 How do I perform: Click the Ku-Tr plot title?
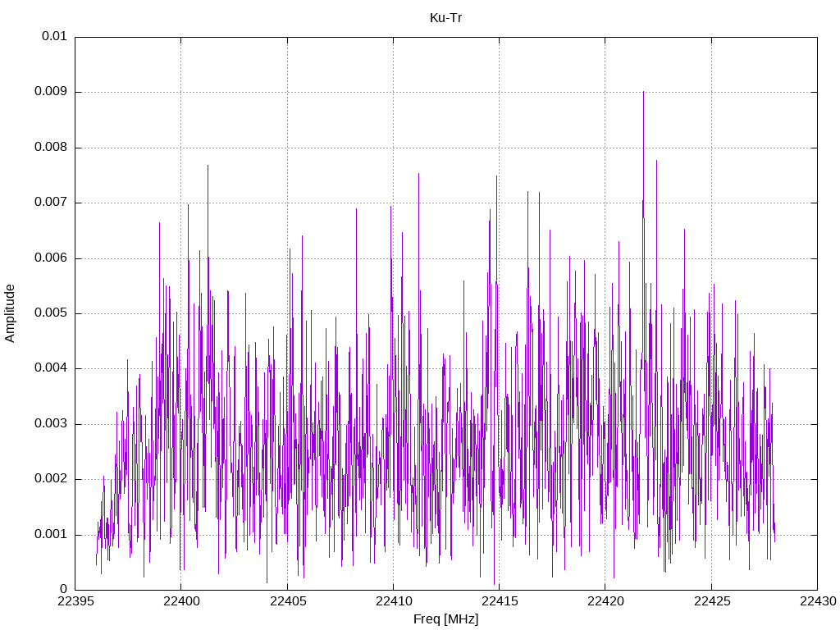tap(445, 18)
